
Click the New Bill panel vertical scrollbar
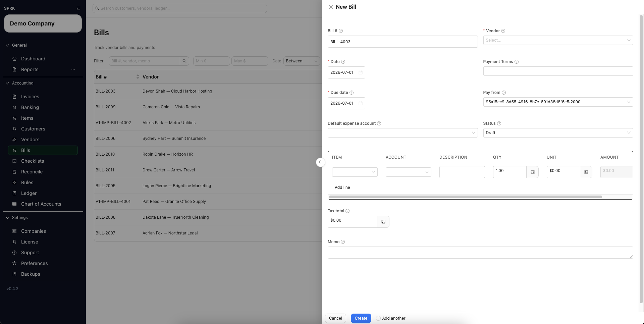(641, 159)
